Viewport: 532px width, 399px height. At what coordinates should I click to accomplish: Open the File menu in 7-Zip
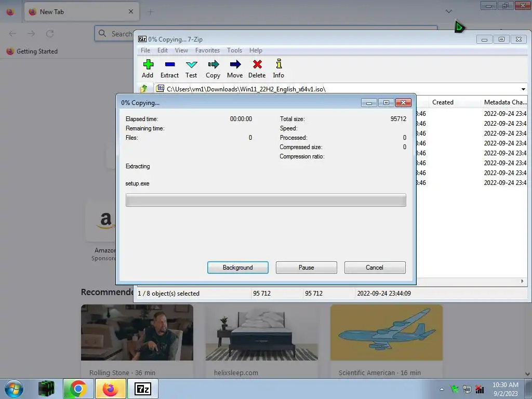[145, 50]
